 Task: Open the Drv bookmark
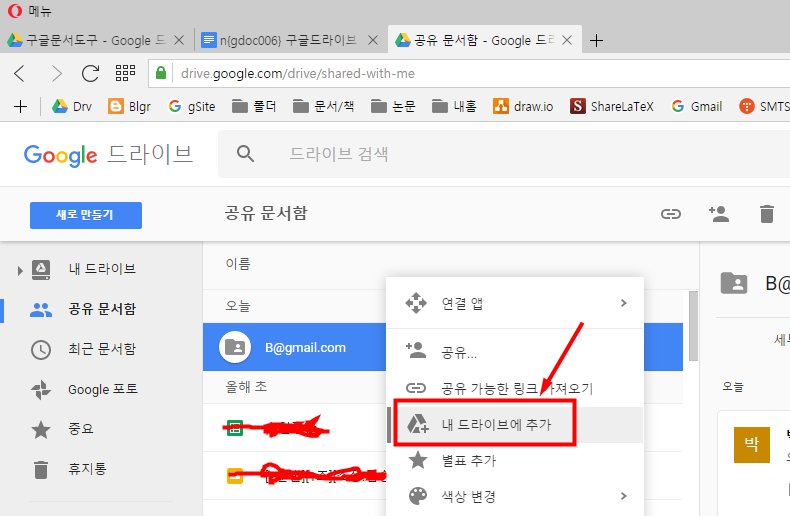click(x=72, y=106)
